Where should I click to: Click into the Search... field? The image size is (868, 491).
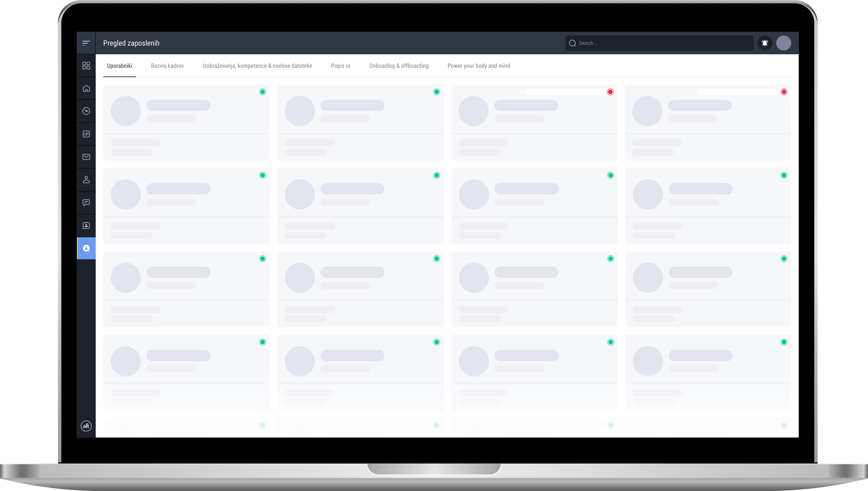tap(659, 43)
